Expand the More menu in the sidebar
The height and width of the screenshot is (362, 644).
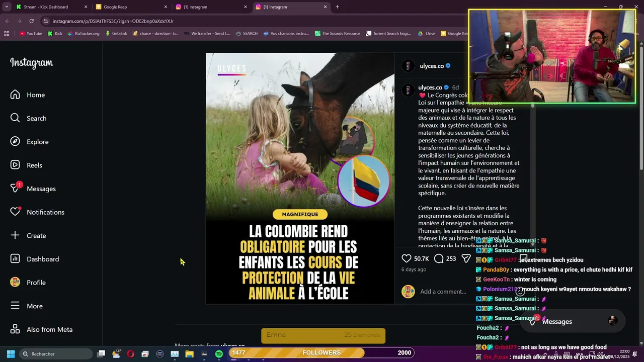click(27, 306)
